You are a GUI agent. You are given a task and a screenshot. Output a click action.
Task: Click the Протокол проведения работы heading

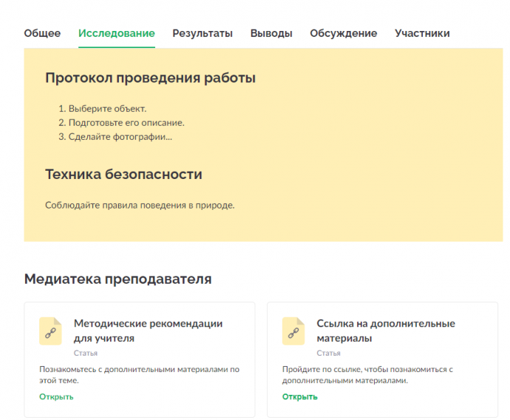pos(150,78)
